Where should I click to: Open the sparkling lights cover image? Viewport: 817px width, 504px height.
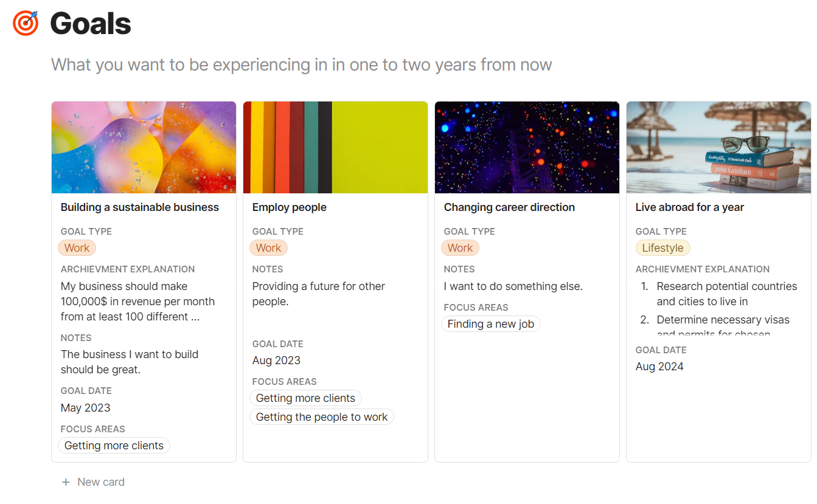(527, 147)
